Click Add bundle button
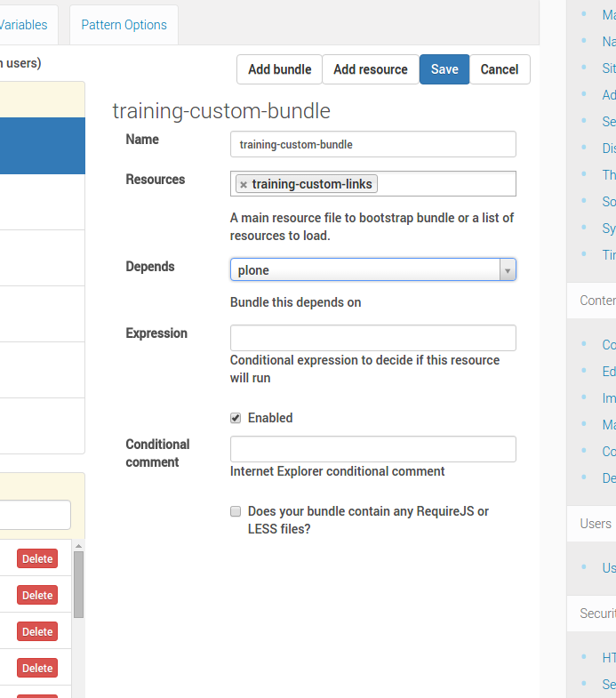The image size is (616, 698). [x=279, y=69]
